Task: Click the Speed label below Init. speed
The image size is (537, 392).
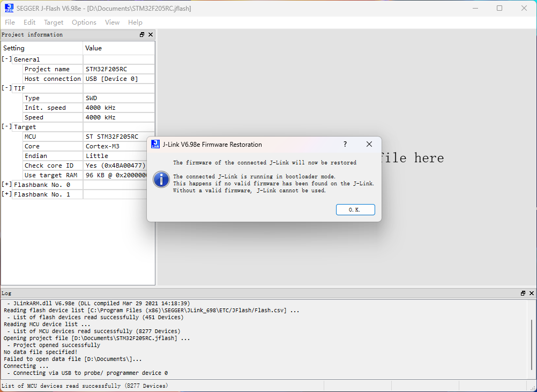Action: pyautogui.click(x=34, y=117)
